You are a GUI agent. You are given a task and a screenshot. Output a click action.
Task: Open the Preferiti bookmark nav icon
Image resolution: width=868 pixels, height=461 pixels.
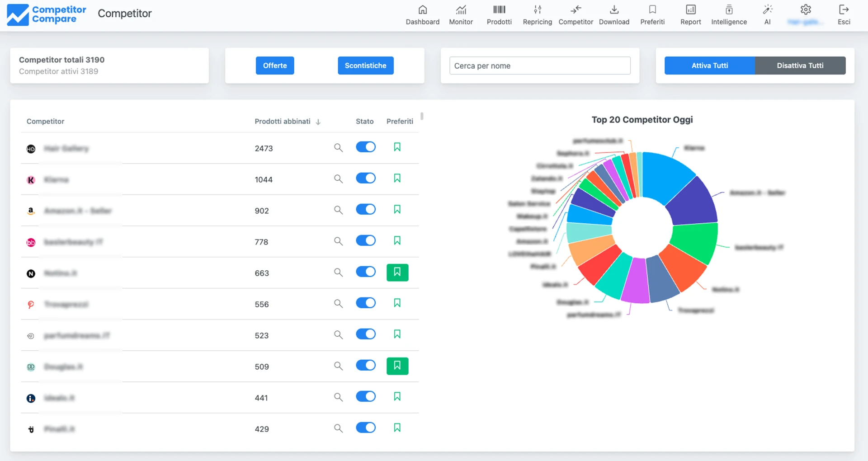click(652, 10)
